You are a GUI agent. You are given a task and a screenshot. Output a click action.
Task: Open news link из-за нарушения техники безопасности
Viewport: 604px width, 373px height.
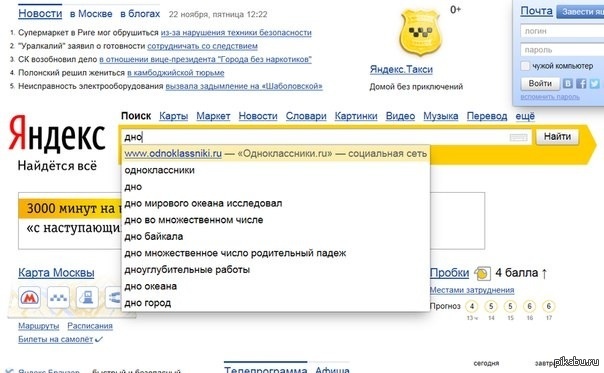click(x=236, y=33)
